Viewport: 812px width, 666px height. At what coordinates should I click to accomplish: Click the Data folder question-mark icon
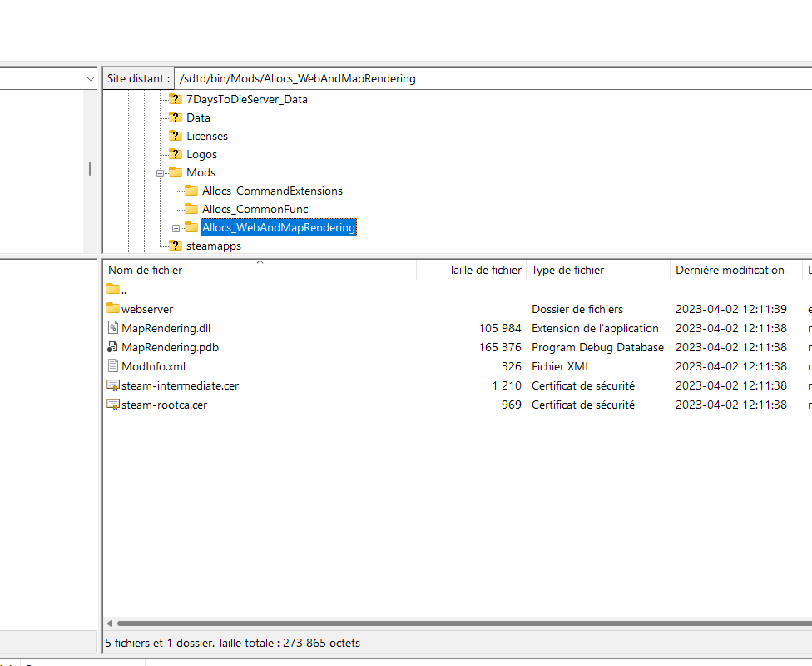pos(176,117)
